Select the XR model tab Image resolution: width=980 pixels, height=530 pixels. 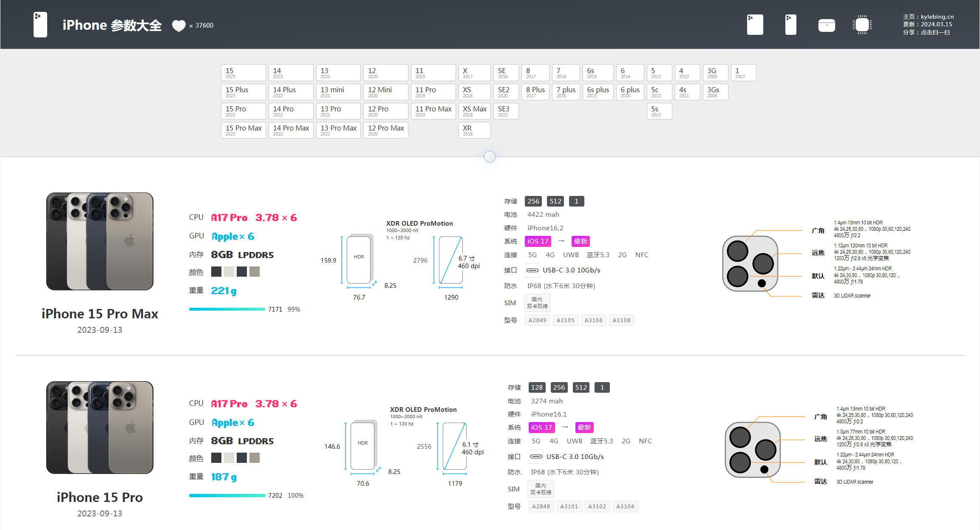(475, 130)
